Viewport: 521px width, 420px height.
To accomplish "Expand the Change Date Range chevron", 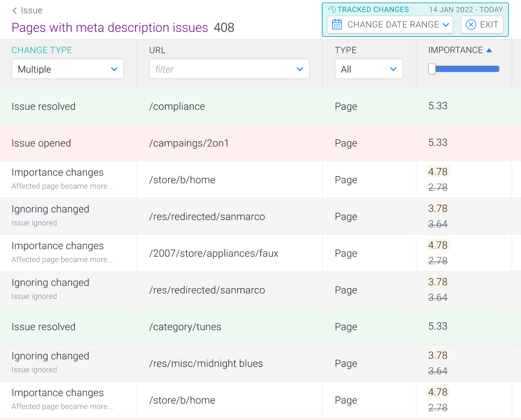I will coord(446,25).
